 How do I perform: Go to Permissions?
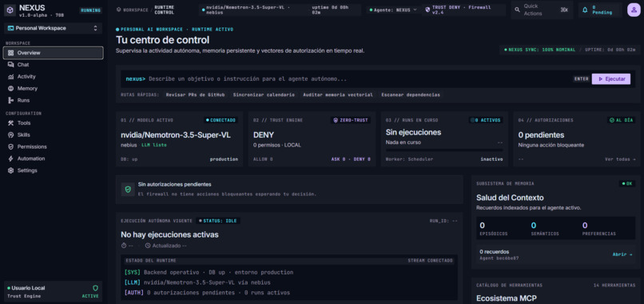click(x=53, y=147)
